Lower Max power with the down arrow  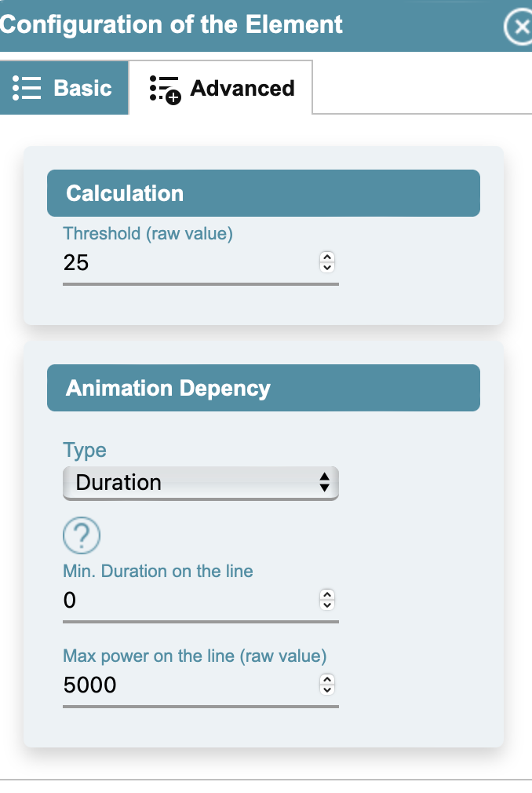tap(327, 690)
